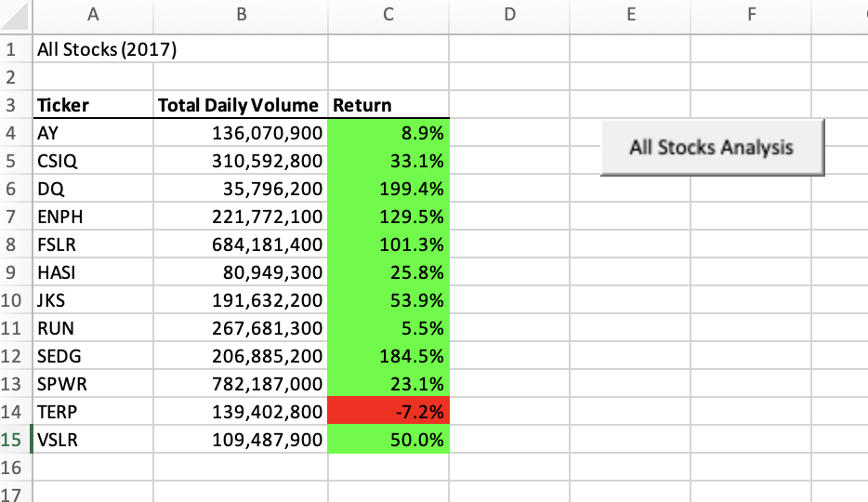The image size is (868, 502).
Task: Select column A header
Action: [93, 15]
